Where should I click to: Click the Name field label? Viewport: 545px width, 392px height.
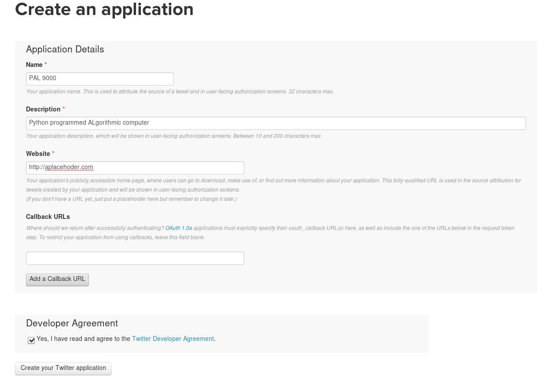pos(34,65)
